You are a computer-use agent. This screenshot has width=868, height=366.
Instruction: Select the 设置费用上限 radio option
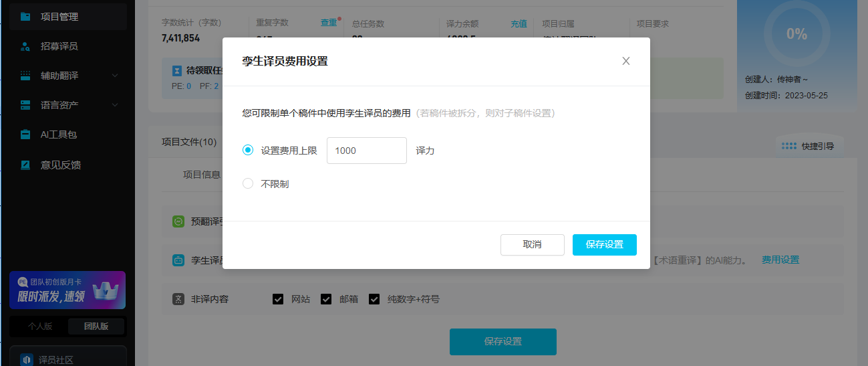point(248,151)
